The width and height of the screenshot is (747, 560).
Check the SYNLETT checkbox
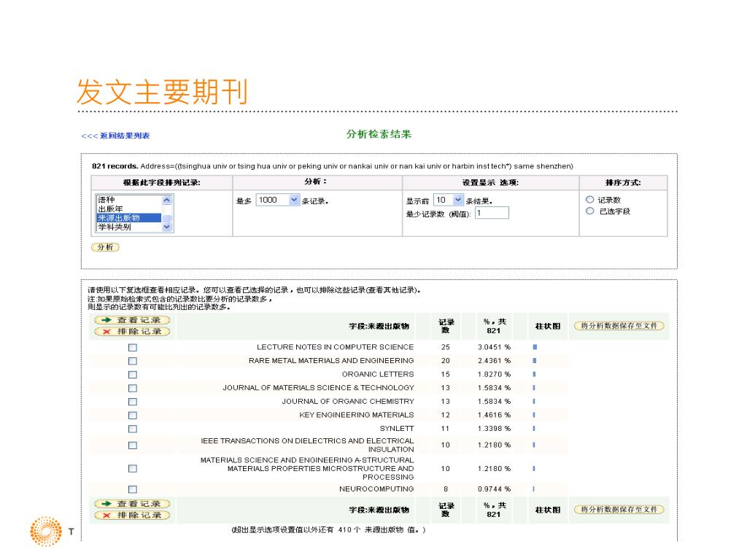point(133,429)
